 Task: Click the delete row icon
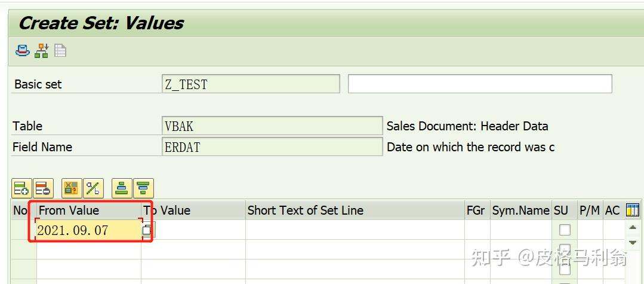pyautogui.click(x=44, y=188)
